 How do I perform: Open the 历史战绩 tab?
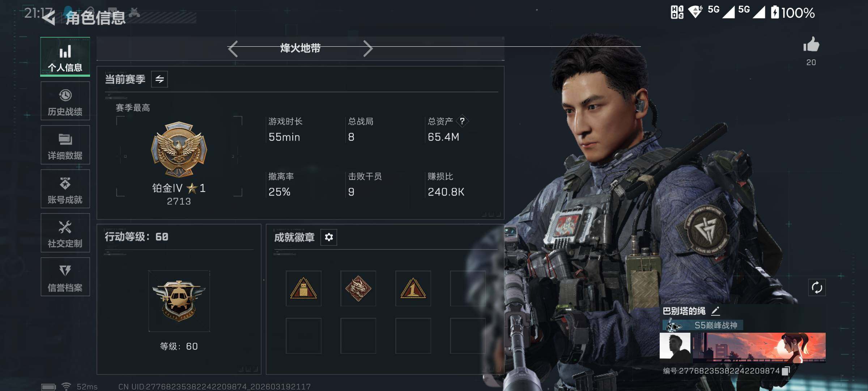[65, 101]
